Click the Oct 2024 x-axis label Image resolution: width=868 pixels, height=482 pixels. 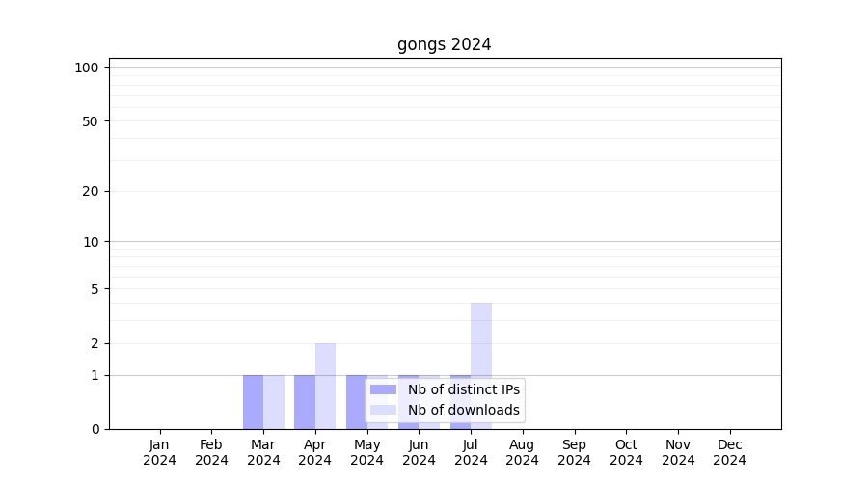click(626, 452)
